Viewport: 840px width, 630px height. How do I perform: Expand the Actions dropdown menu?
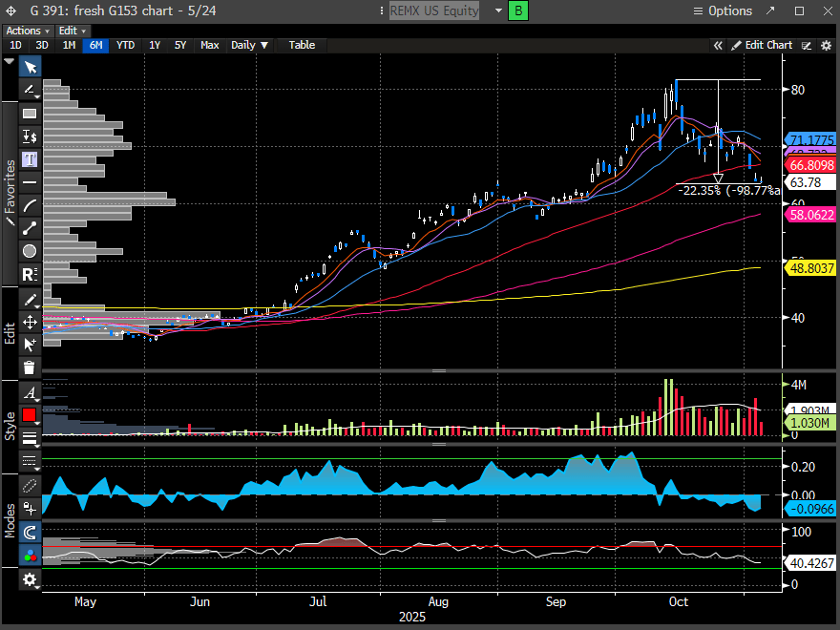point(28,31)
